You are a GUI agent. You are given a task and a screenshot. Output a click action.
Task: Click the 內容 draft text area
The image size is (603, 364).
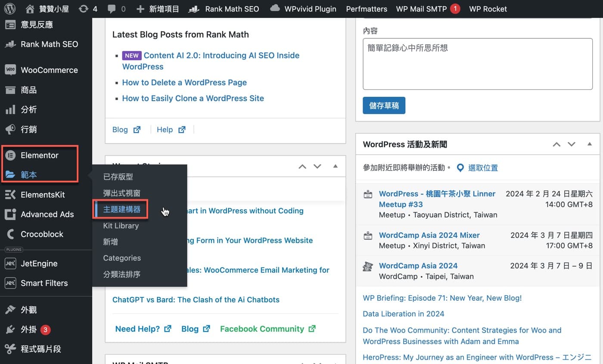point(478,64)
